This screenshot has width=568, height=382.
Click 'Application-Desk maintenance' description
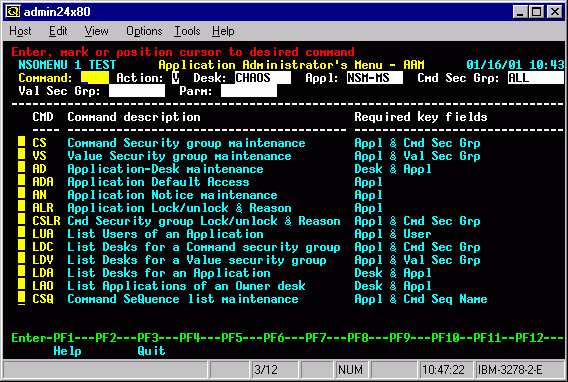pos(165,169)
